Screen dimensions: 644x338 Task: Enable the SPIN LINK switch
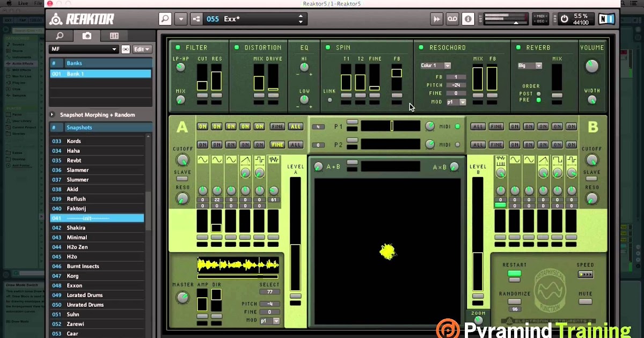coord(330,100)
